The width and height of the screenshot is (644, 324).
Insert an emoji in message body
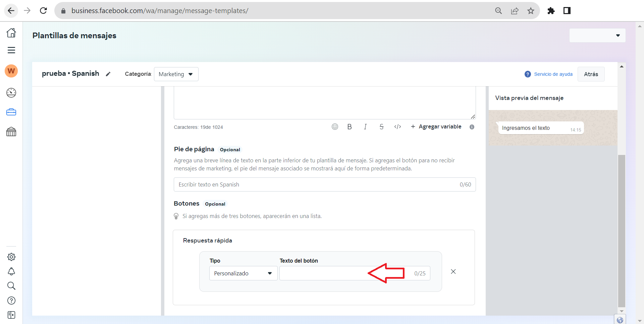pos(335,127)
